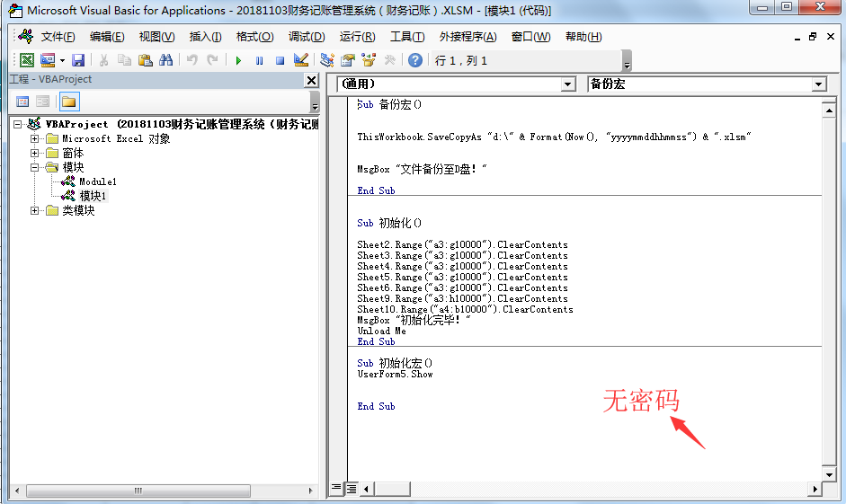The image size is (846, 504).
Task: Click code window scroll up arrow
Action: tap(829, 110)
